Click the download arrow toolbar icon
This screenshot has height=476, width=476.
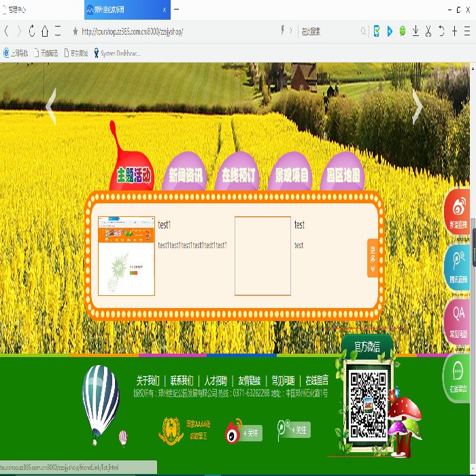click(415, 31)
